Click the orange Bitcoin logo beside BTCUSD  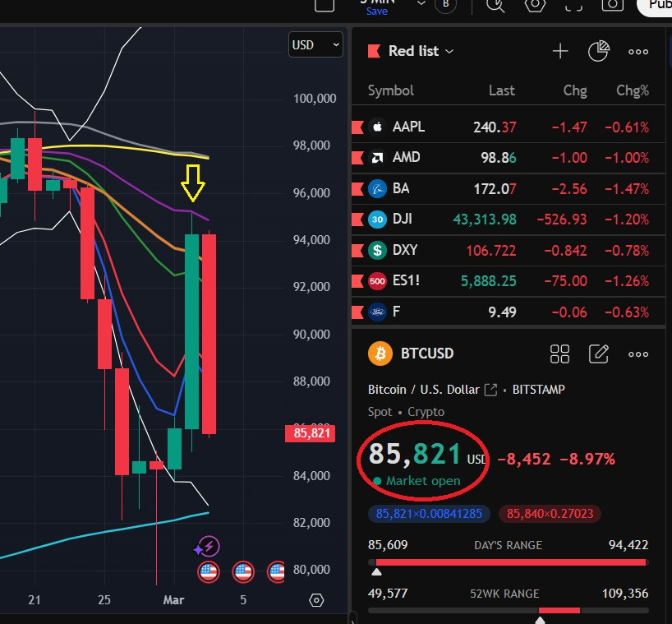380,354
